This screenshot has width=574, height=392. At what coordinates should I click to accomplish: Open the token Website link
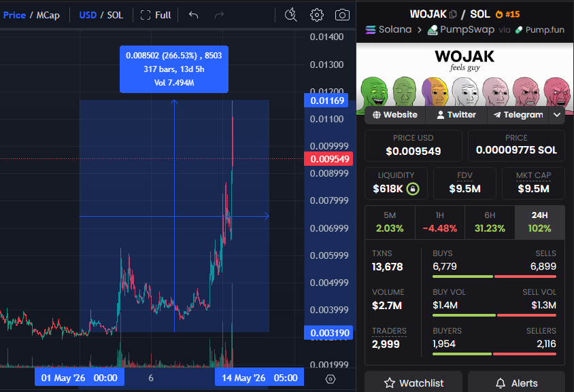pos(395,115)
